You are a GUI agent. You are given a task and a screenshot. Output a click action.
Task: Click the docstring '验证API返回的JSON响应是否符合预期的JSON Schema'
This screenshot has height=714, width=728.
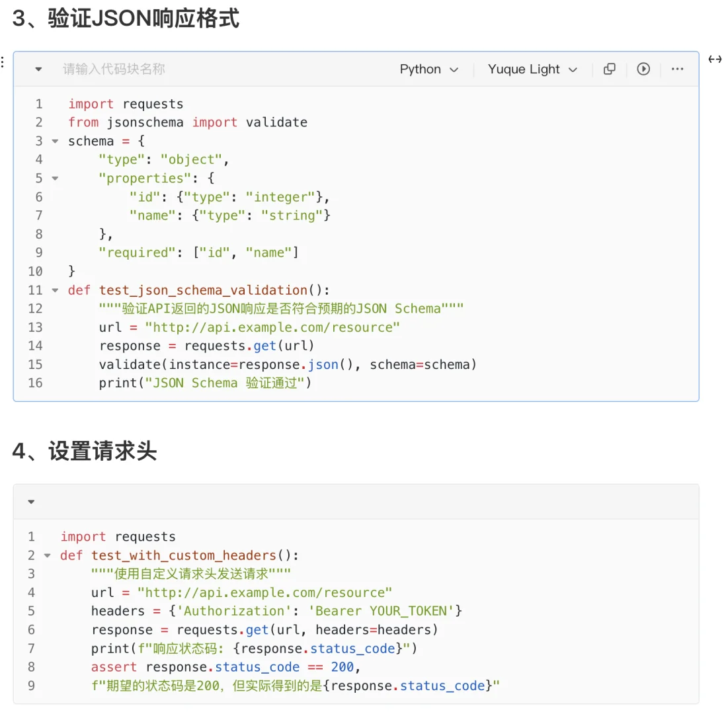281,309
